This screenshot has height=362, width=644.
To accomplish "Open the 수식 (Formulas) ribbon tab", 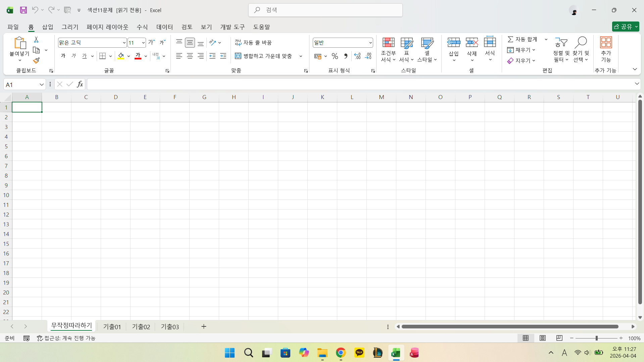I will [142, 27].
